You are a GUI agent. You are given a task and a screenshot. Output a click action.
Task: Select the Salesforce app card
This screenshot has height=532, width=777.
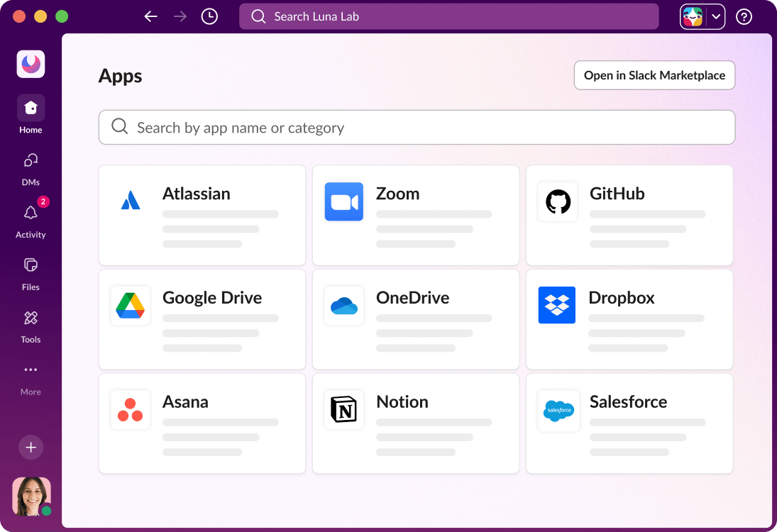tap(629, 423)
